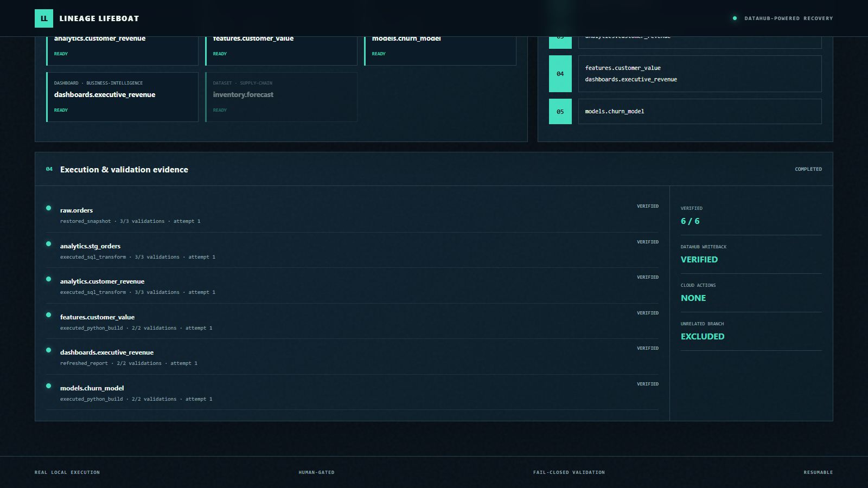Click the COMPLETED status in Execution header
Screen dimensions: 868x488
[808, 169]
